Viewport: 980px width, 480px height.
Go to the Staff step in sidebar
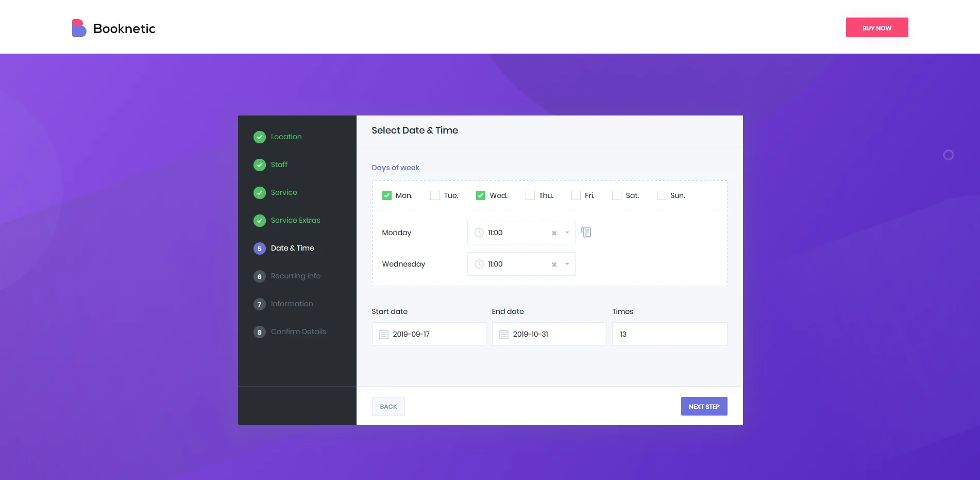click(279, 164)
